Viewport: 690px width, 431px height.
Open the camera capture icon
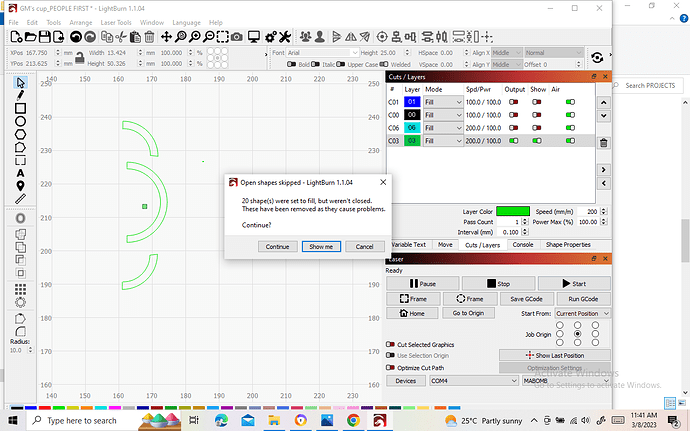click(x=237, y=37)
